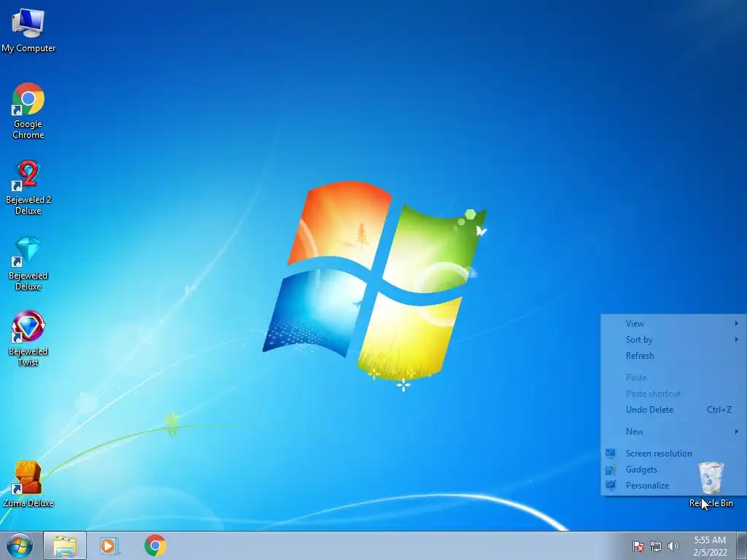Open Personalize from the context menu
Screen dimensions: 747x560
tap(673, 486)
